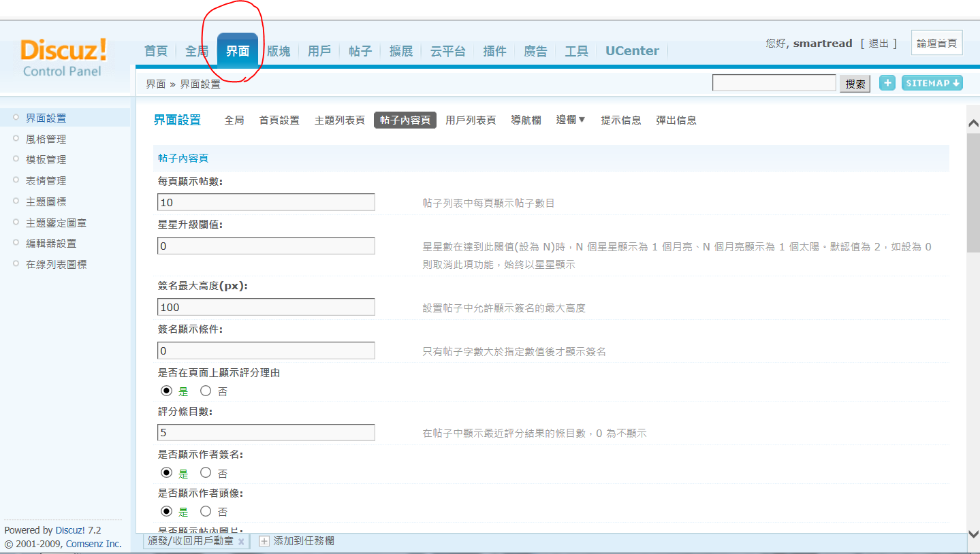Screen dimensions: 980x554
Task: Select 否 for 是否顯示作者頭像
Action: 206,510
